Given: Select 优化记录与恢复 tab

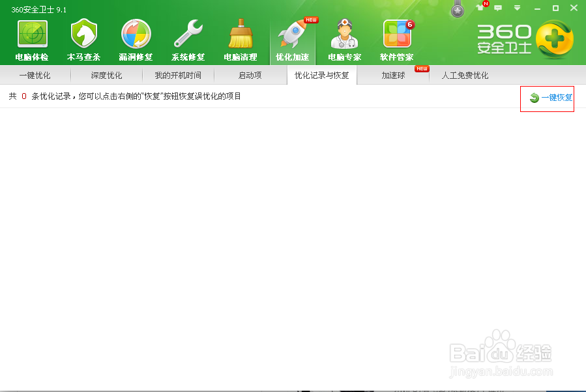Looking at the screenshot, I should click(322, 76).
